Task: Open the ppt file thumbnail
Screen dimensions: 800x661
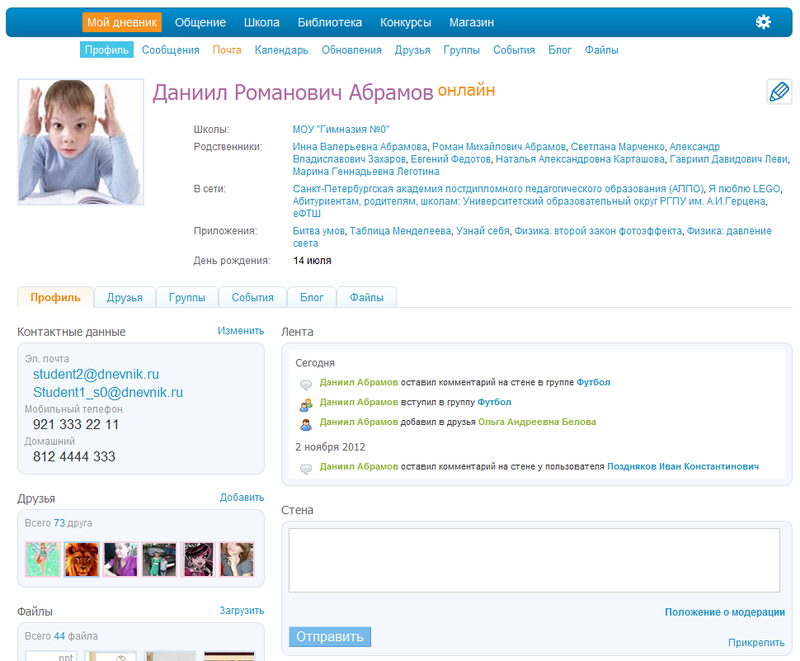Action: point(51,656)
